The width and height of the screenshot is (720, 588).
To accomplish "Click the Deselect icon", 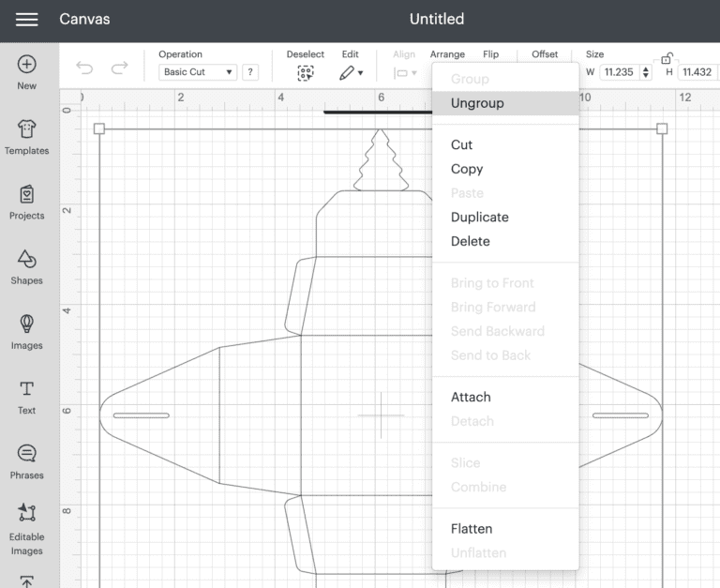I will coord(306,73).
